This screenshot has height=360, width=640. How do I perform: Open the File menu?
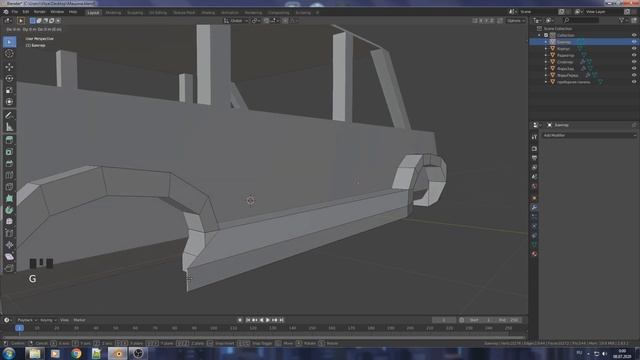15,12
